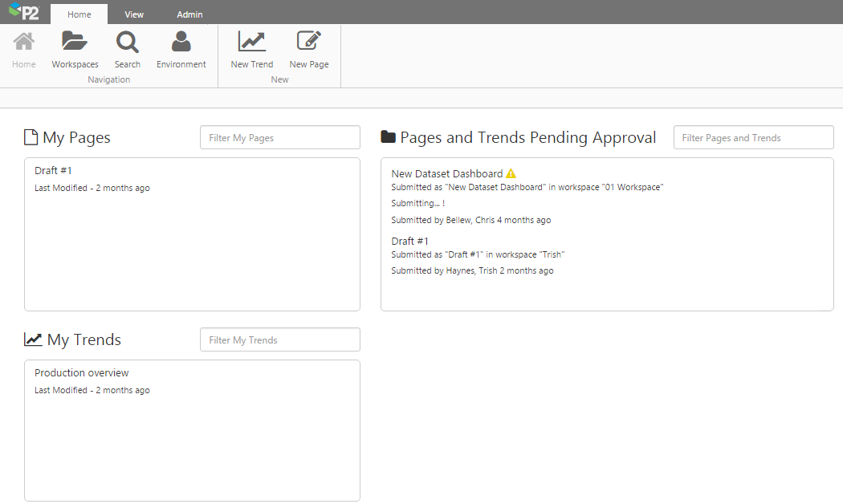Select the Home ribbon tab
843x504 pixels.
tap(79, 14)
